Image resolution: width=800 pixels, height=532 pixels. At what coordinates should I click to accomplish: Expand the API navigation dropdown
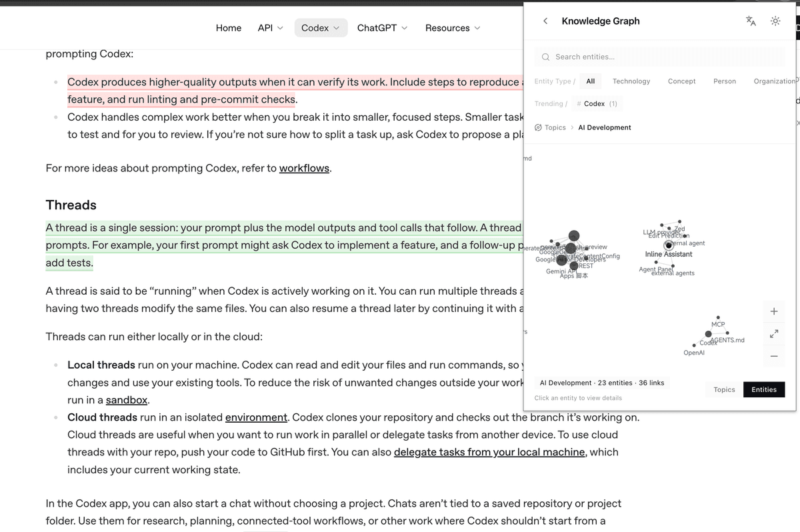pyautogui.click(x=270, y=28)
